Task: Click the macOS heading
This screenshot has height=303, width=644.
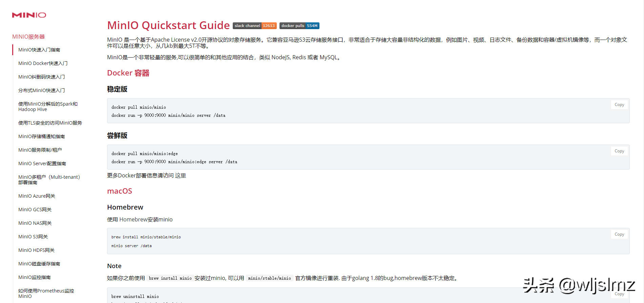Action: pyautogui.click(x=120, y=191)
